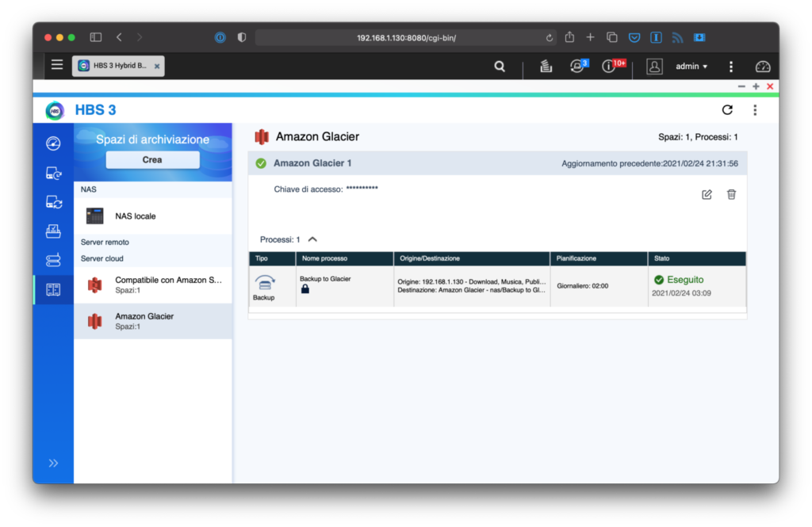Refresh the HBS 3 view
This screenshot has width=812, height=527.
[x=727, y=110]
